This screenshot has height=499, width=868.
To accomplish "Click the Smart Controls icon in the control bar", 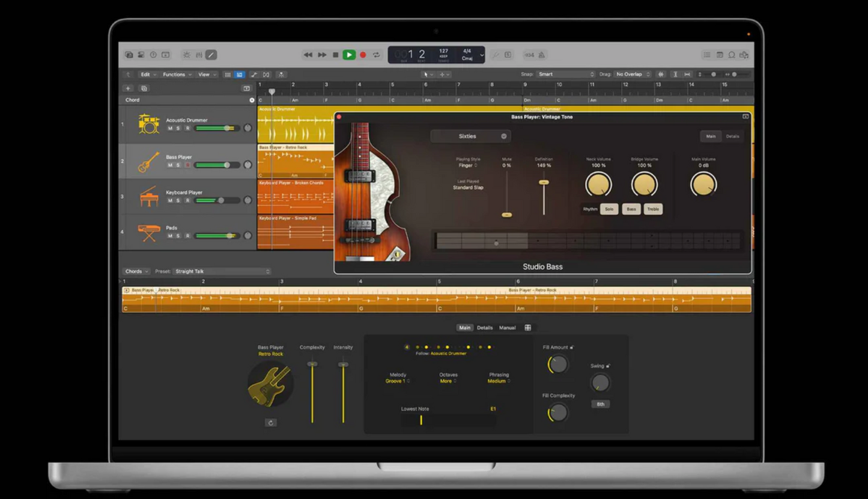I will [186, 54].
